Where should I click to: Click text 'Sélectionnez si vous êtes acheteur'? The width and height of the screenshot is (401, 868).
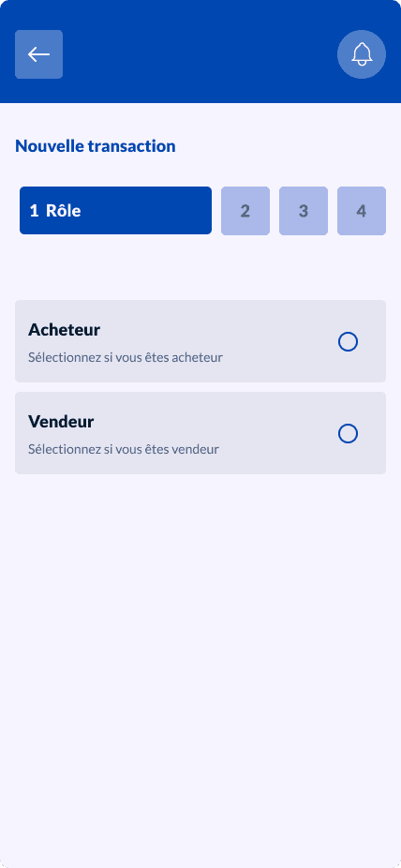[x=126, y=358]
